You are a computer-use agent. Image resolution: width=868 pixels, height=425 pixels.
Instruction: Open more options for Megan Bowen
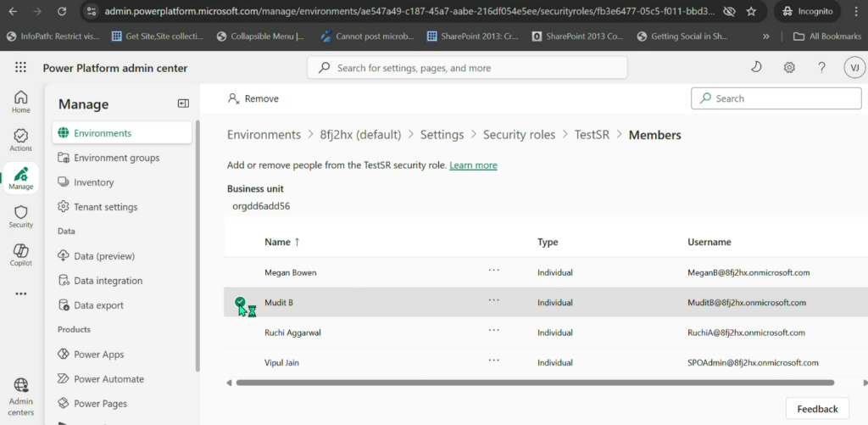click(494, 271)
